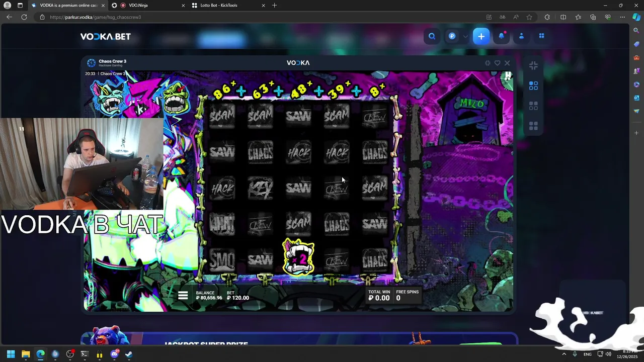The width and height of the screenshot is (644, 362).
Task: Add Chaos Crew 3 to favorites
Action: (x=497, y=63)
